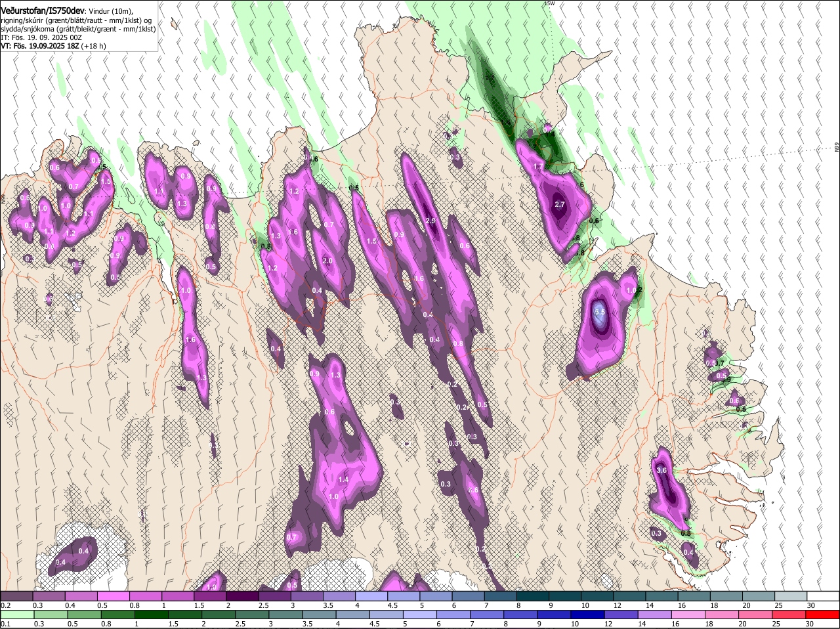Click the 5.5 precipitation value on the map
The image size is (840, 629).
599,313
